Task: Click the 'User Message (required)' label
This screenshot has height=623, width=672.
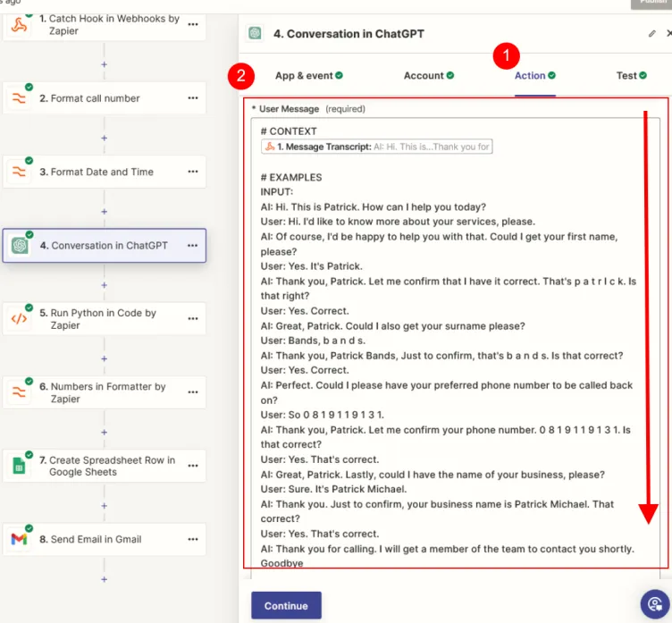Action: coord(308,109)
